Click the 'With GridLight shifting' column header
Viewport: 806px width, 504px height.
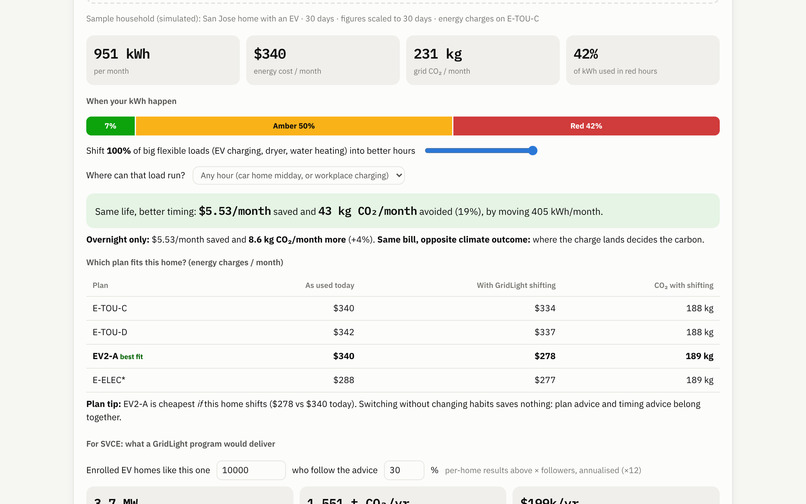pyautogui.click(x=516, y=285)
